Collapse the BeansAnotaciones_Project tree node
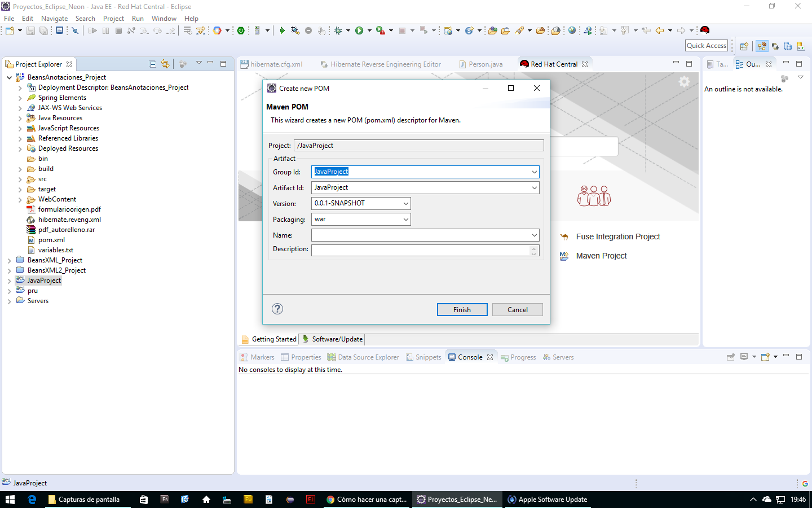The image size is (812, 508). [x=10, y=77]
